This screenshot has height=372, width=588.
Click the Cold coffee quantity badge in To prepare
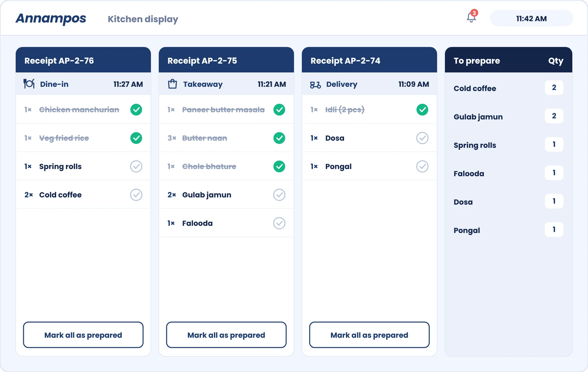[554, 87]
